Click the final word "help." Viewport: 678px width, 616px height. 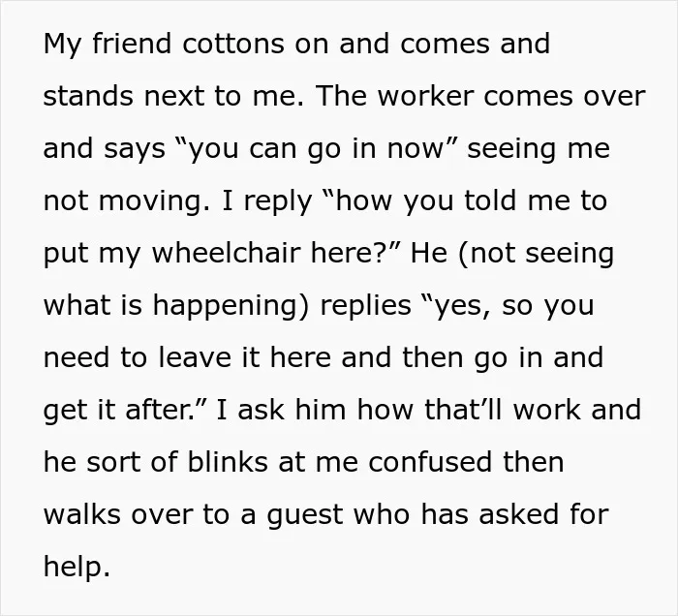pos(77,567)
